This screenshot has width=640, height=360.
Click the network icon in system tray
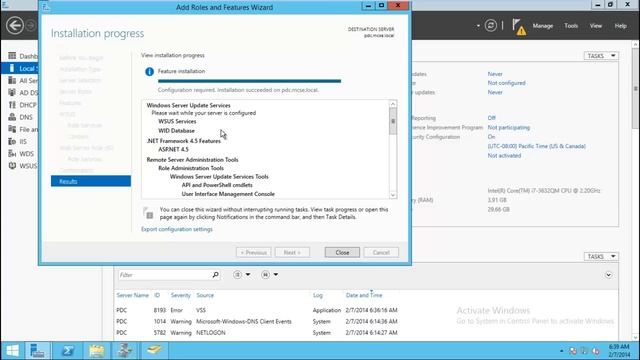584,351
